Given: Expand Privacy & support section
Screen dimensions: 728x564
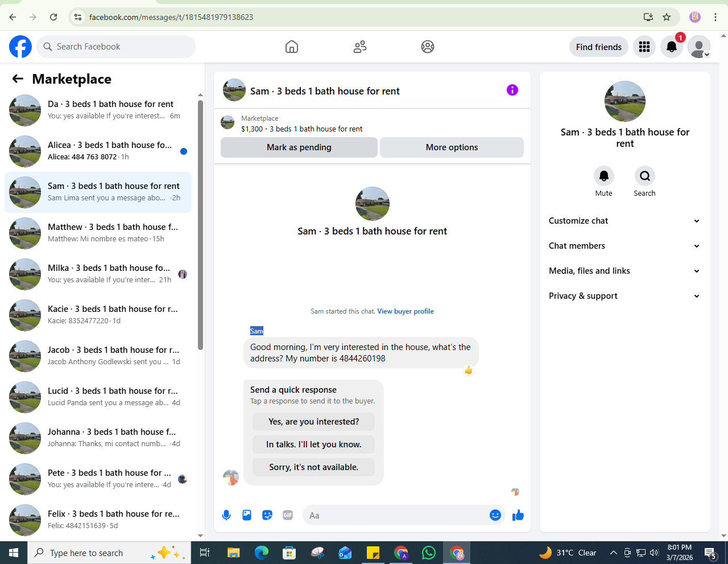Looking at the screenshot, I should coord(624,296).
